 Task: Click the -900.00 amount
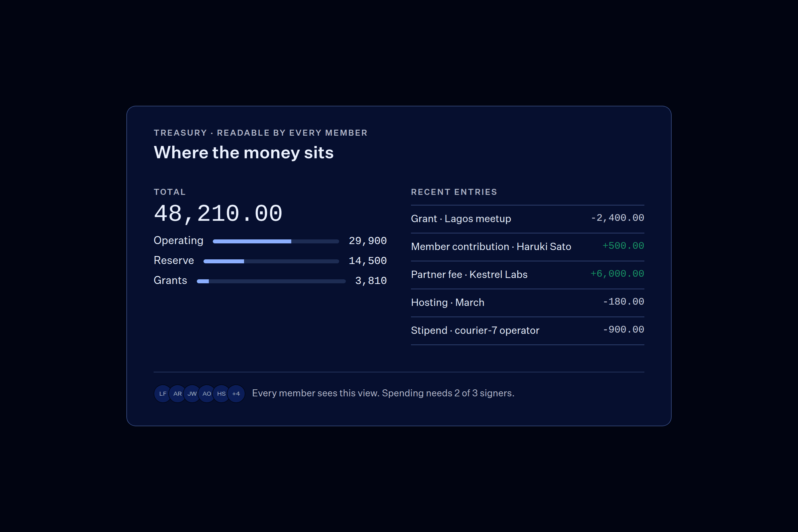pos(623,330)
